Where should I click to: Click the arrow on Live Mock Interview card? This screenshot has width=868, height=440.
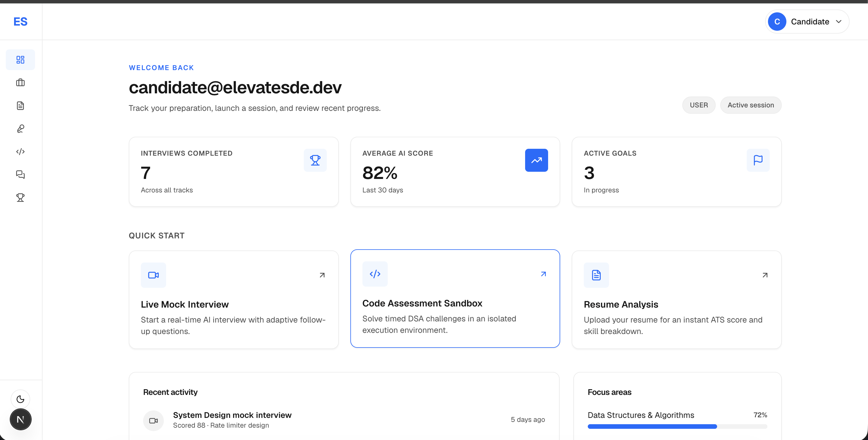pos(322,275)
